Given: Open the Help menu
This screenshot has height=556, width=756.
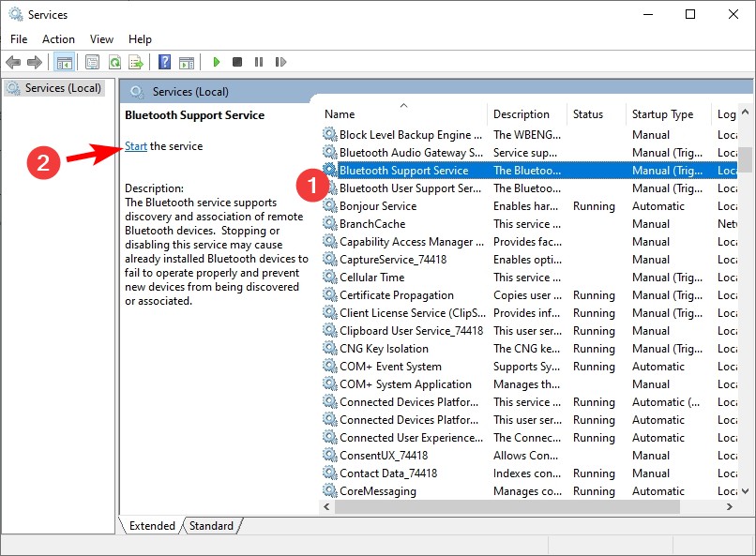Looking at the screenshot, I should (140, 39).
